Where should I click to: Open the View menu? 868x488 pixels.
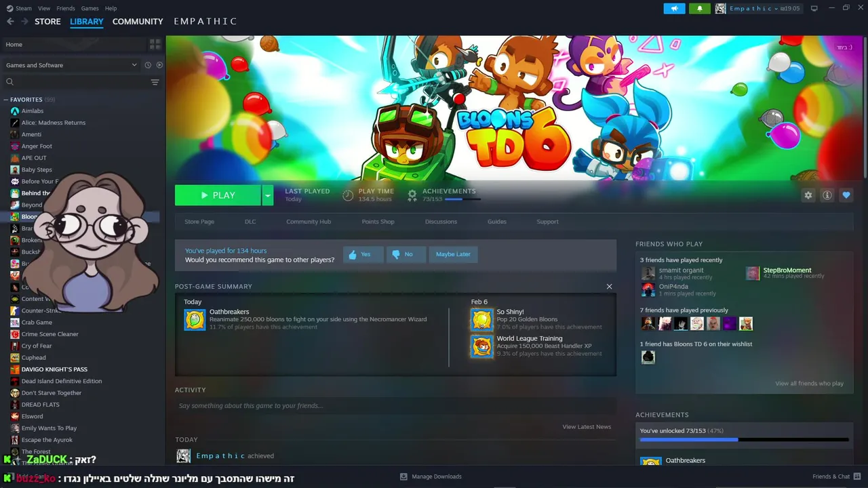click(44, 8)
